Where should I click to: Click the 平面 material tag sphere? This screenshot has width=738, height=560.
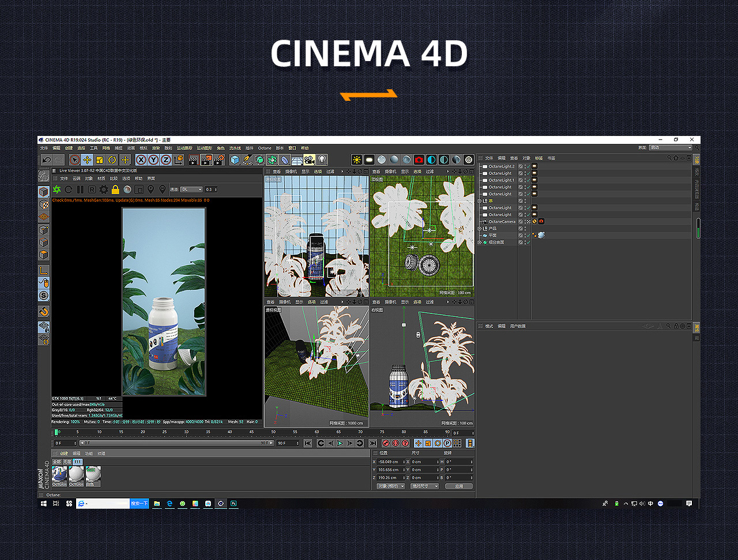pos(541,236)
